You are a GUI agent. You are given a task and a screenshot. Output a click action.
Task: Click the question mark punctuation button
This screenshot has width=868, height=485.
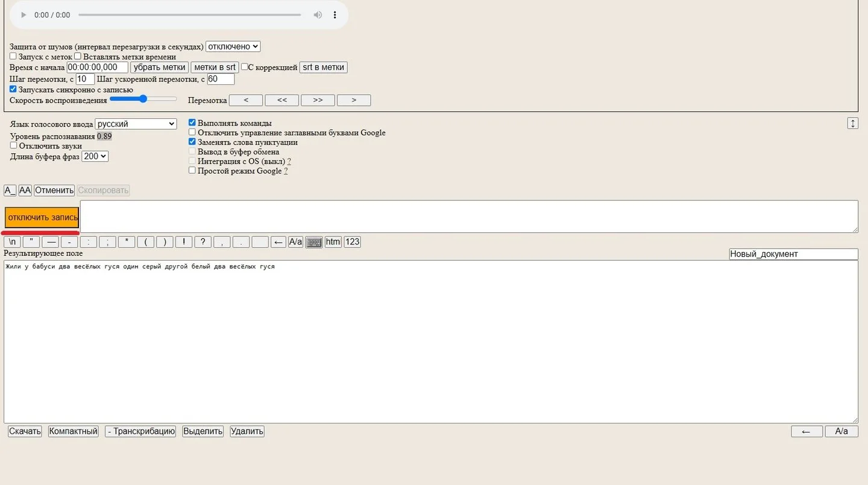click(x=203, y=242)
